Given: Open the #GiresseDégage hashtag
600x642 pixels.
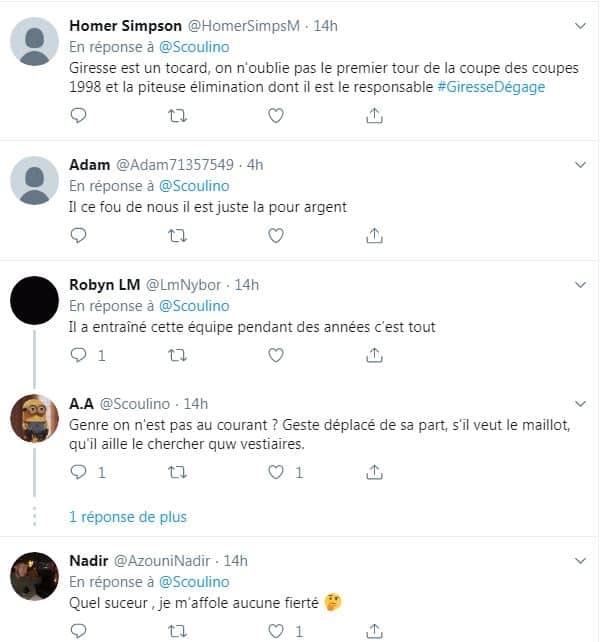Looking at the screenshot, I should (491, 87).
